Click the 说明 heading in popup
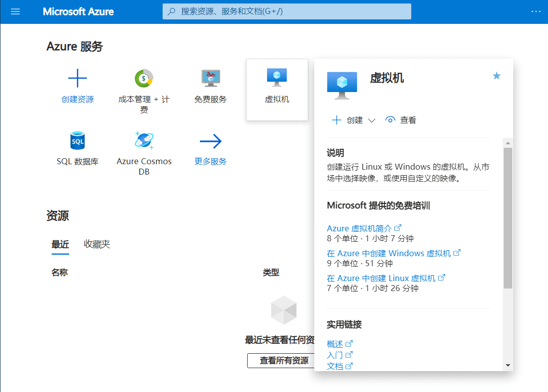The height and width of the screenshot is (392, 548). [x=335, y=153]
